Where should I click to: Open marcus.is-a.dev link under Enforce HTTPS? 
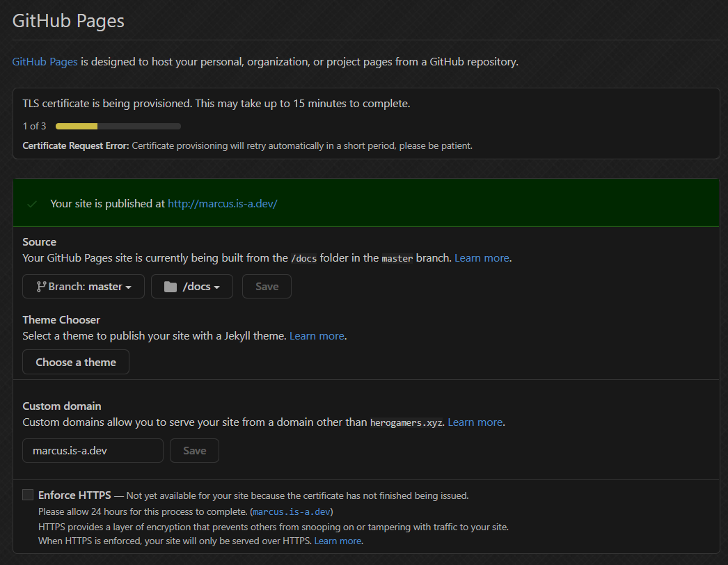tap(292, 511)
